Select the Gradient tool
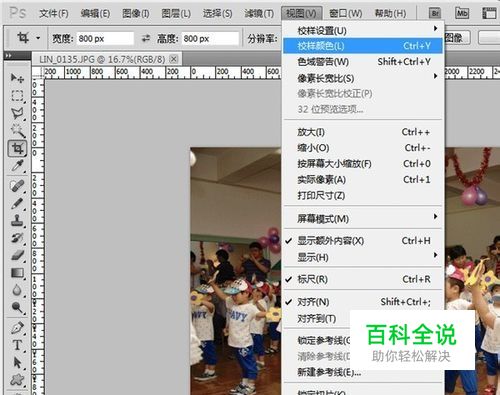This screenshot has width=500, height=395. (17, 273)
